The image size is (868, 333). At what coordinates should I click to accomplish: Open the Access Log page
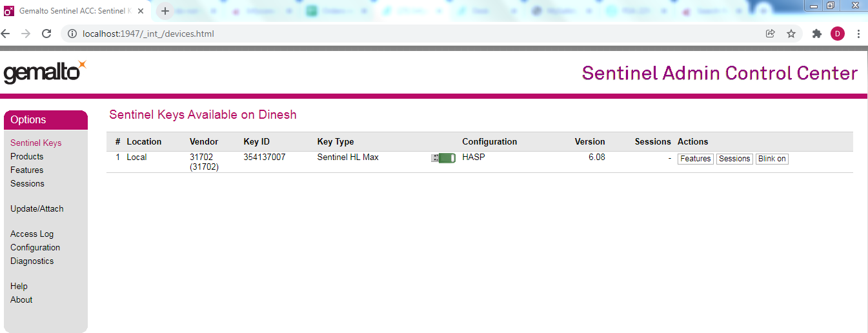click(x=32, y=234)
